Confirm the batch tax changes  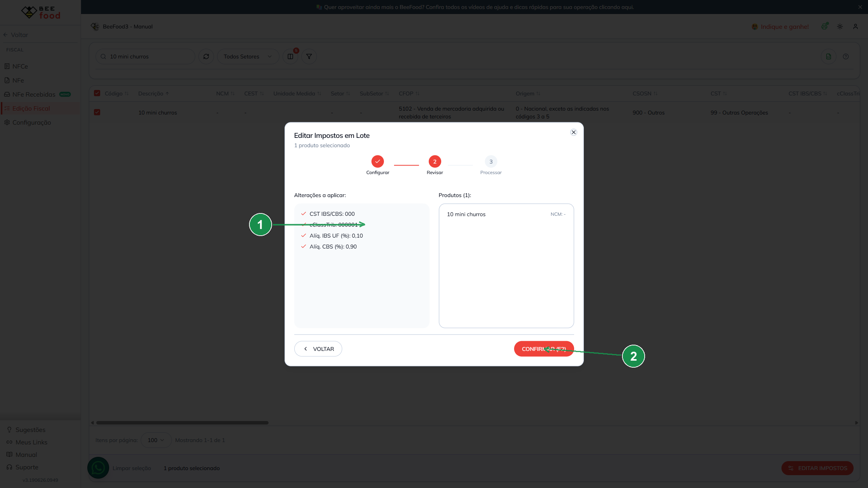tap(544, 349)
